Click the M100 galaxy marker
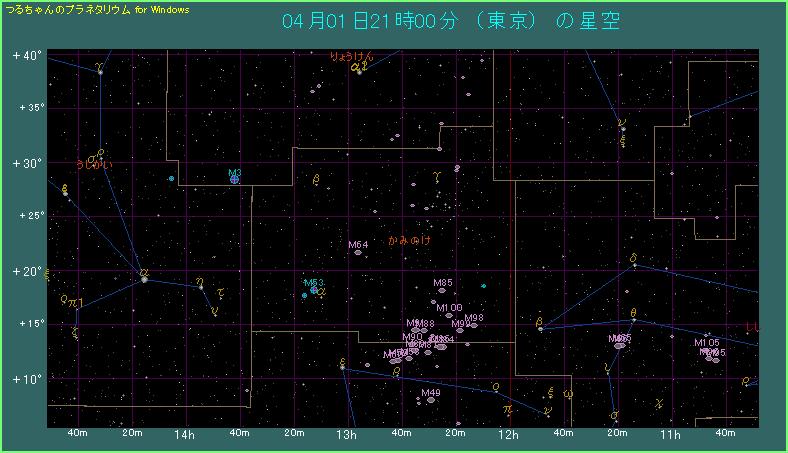Viewport: 788px width, 453px height. click(449, 315)
